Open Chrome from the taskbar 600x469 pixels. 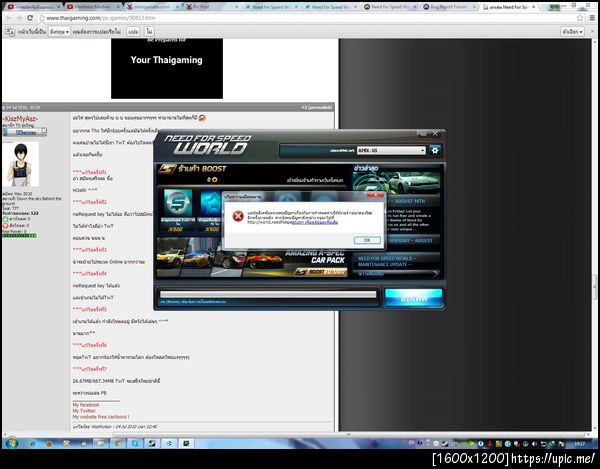click(117, 443)
